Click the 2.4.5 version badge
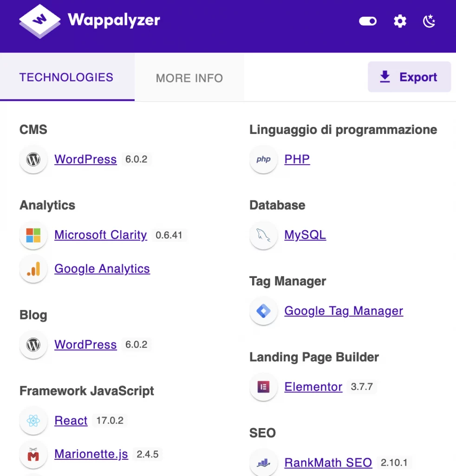This screenshot has width=456, height=476. pyautogui.click(x=148, y=454)
